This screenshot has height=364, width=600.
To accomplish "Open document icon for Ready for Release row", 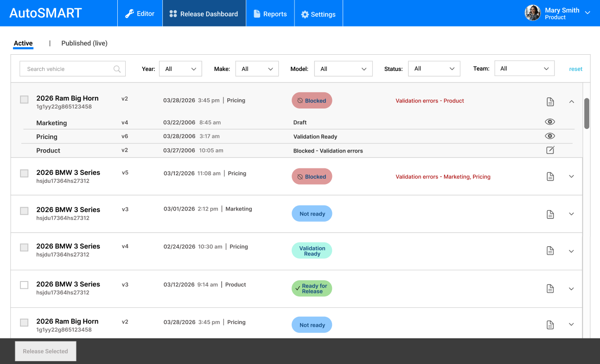I will point(550,289).
